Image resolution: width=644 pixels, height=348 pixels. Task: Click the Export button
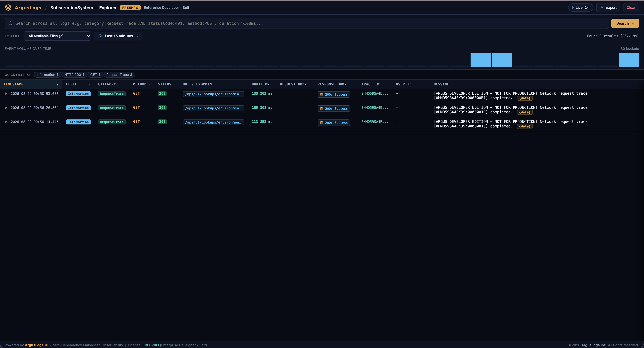[x=608, y=8]
